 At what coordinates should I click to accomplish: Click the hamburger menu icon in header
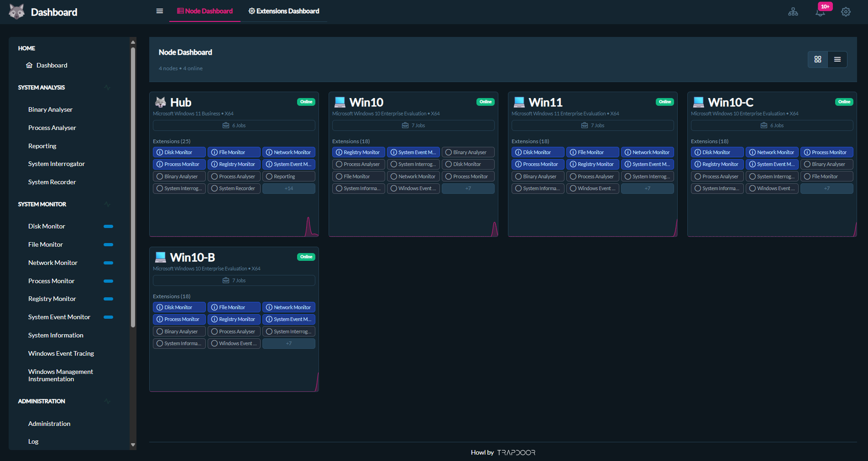tap(160, 11)
